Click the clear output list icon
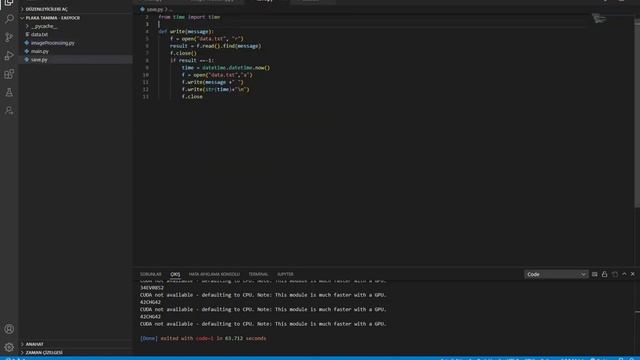The width and height of the screenshot is (640, 360). click(x=594, y=274)
